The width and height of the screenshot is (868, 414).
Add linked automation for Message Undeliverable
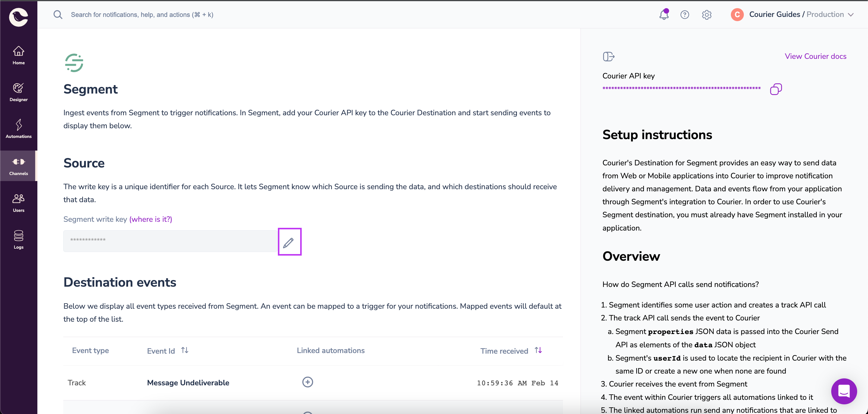307,382
